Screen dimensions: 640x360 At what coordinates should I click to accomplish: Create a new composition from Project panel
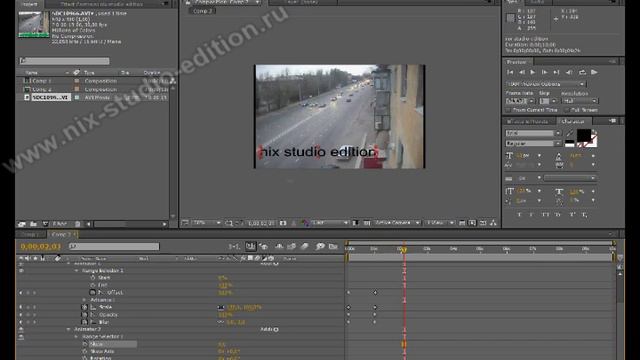(45, 224)
